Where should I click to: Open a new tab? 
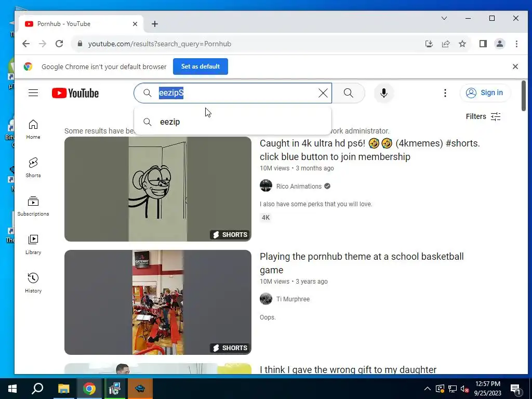155,24
